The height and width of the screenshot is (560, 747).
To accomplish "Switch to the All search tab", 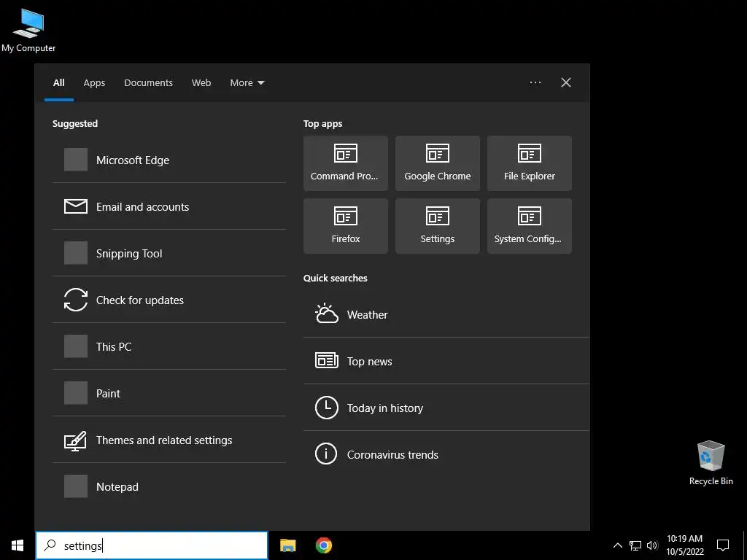I will point(59,83).
